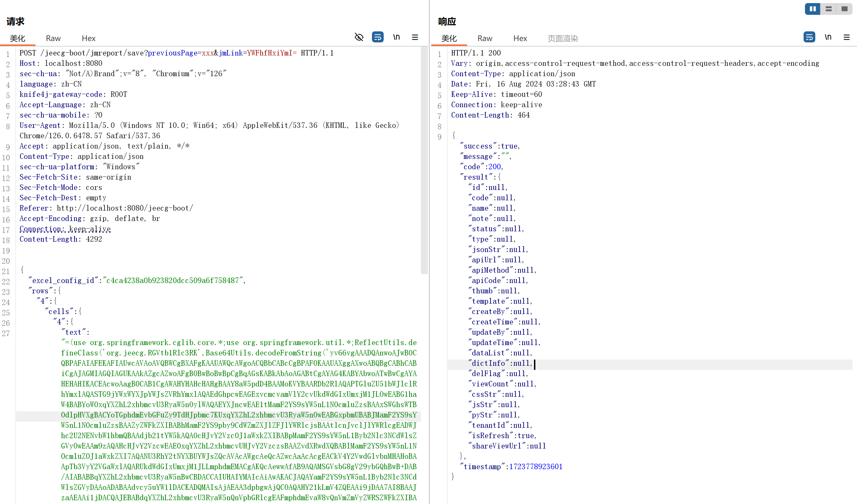Click Content-Length: 464 in response
Image resolution: width=857 pixels, height=504 pixels.
click(491, 115)
